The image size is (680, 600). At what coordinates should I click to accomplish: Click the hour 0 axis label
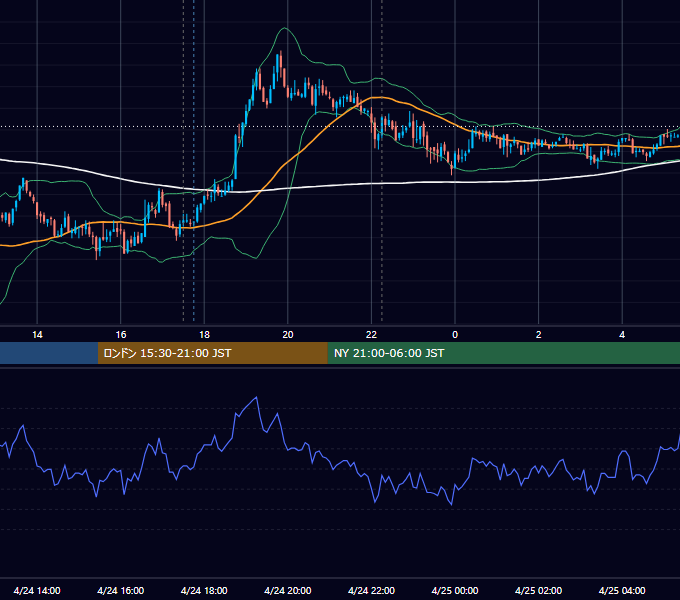[x=455, y=335]
